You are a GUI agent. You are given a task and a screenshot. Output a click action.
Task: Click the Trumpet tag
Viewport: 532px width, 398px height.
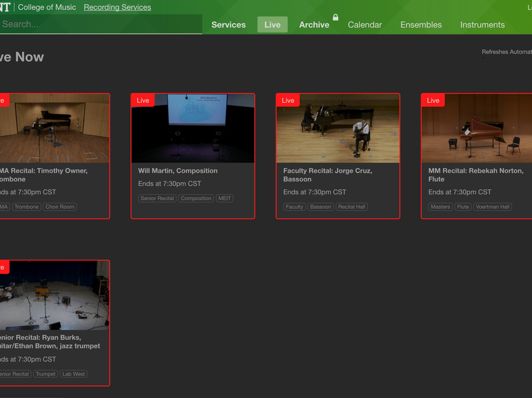pos(45,374)
